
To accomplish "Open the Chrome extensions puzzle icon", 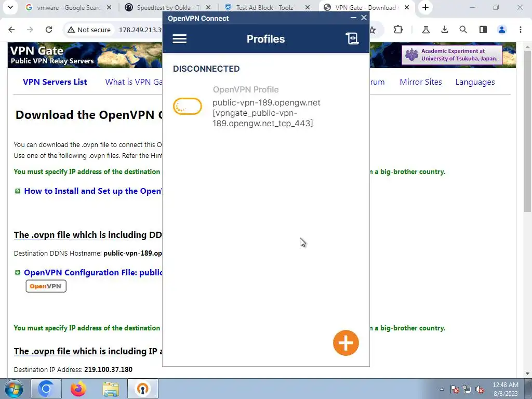I will (x=398, y=30).
